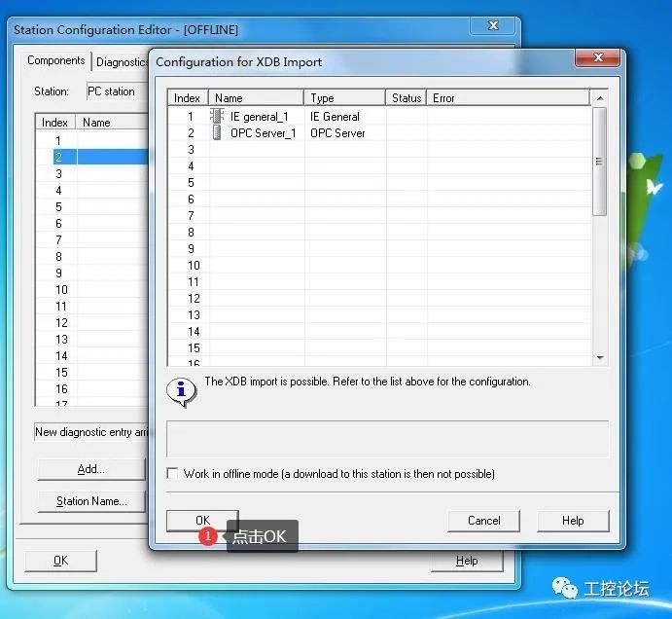
Task: Click Help in XDB Import dialog
Action: pos(573,521)
